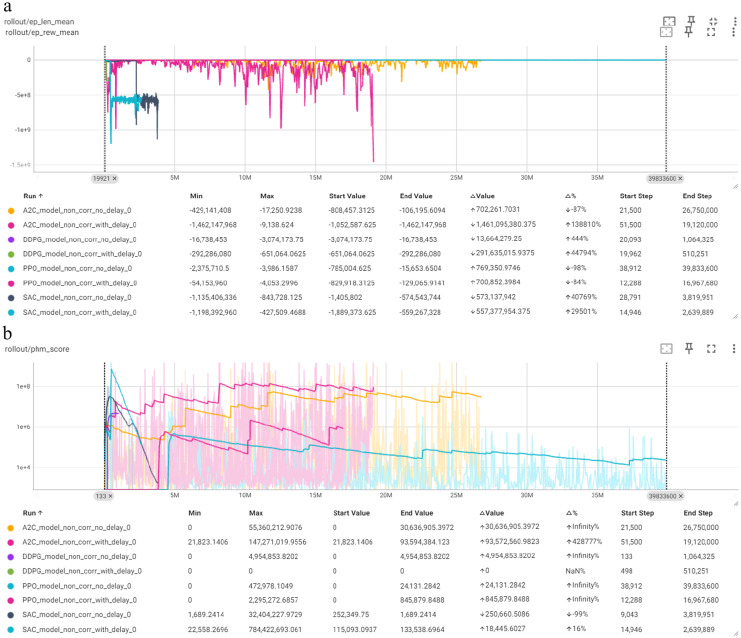This screenshot has height=638, width=741.
Task: Collapse the reward chart using exit-fullscreen icon
Action: coord(713,21)
